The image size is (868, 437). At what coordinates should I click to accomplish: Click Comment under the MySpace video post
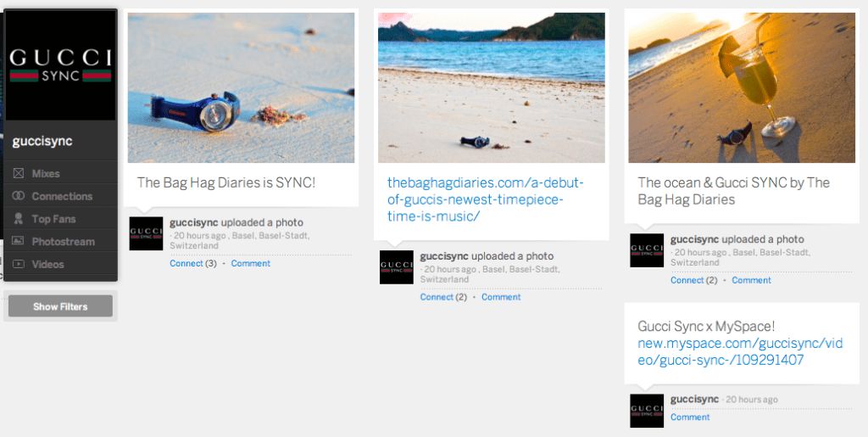point(689,417)
